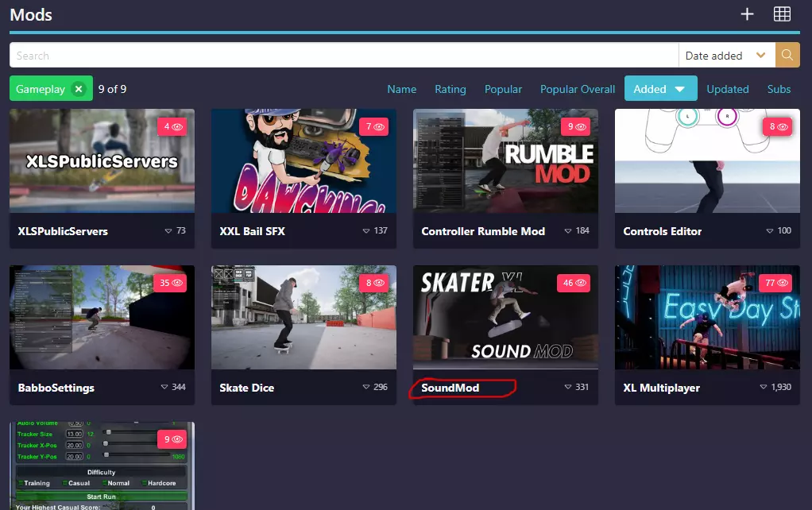
Task: Open the Skate Dice thumbnail
Action: 304,318
